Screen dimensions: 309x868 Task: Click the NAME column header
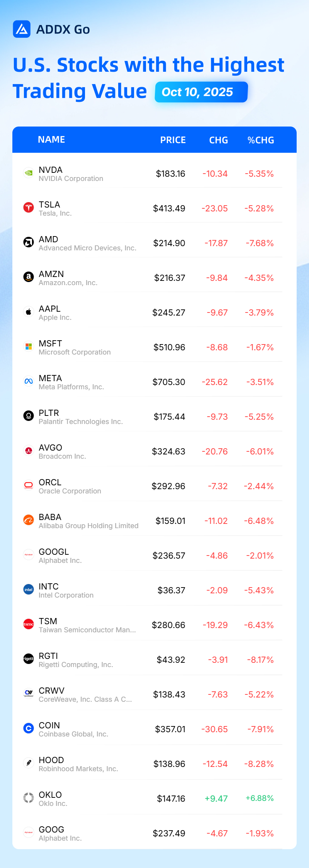(x=51, y=140)
